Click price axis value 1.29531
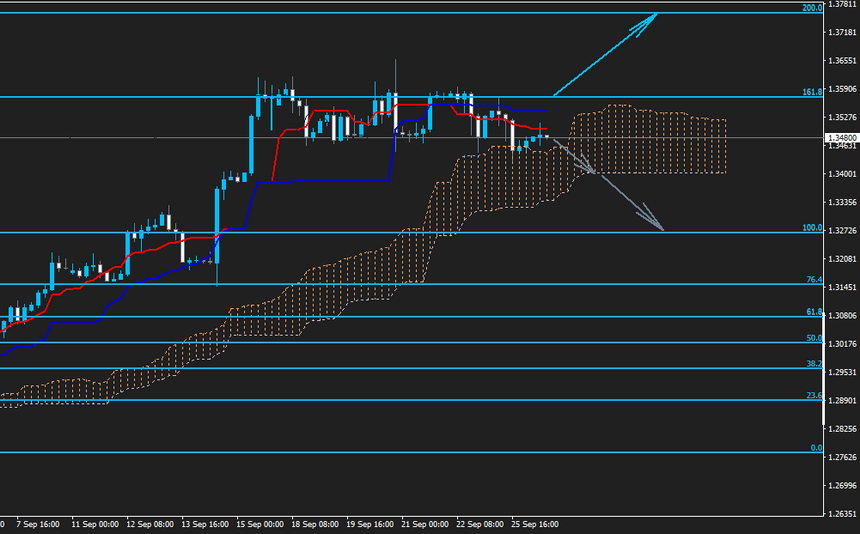This screenshot has width=860, height=534. point(842,372)
